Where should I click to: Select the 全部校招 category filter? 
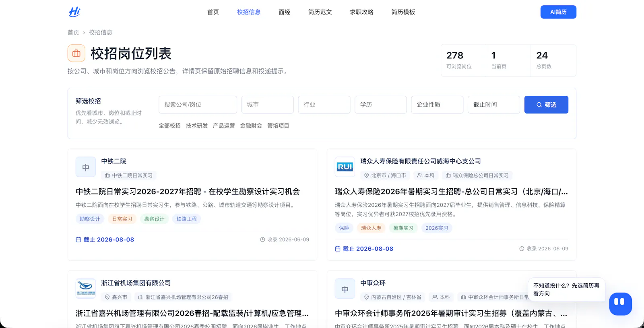coord(169,126)
